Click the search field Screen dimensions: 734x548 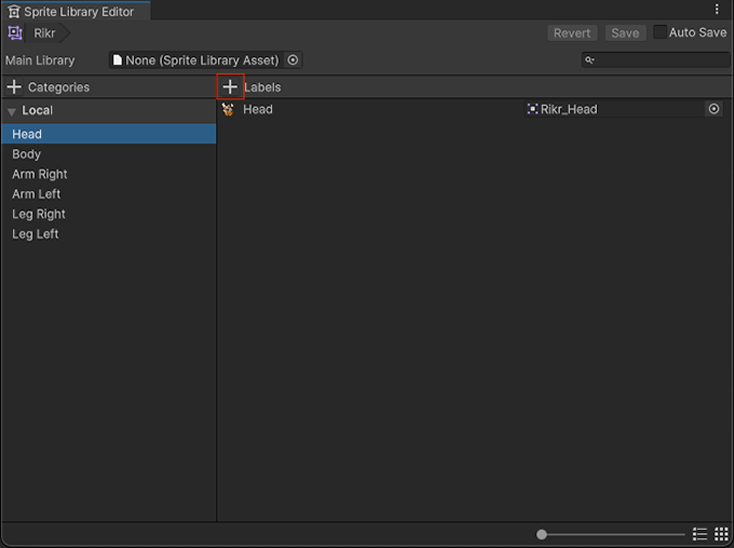coord(660,60)
